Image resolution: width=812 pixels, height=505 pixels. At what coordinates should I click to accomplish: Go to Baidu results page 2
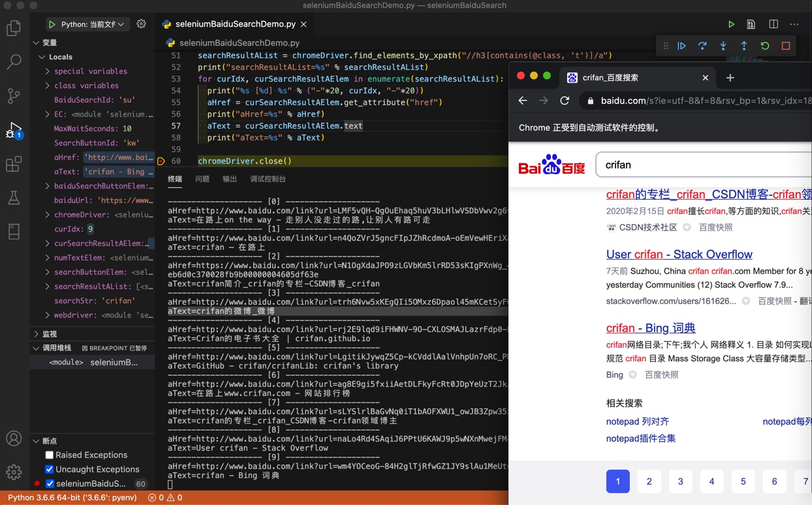pos(649,482)
